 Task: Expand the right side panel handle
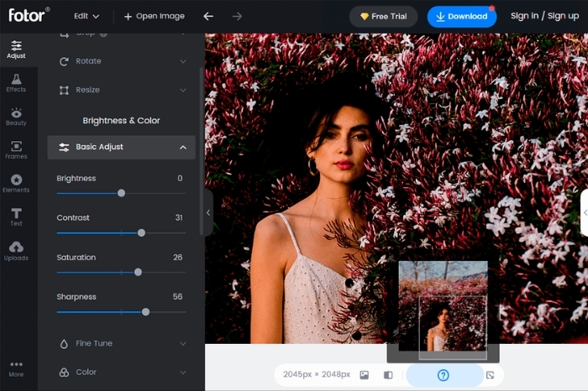585,213
